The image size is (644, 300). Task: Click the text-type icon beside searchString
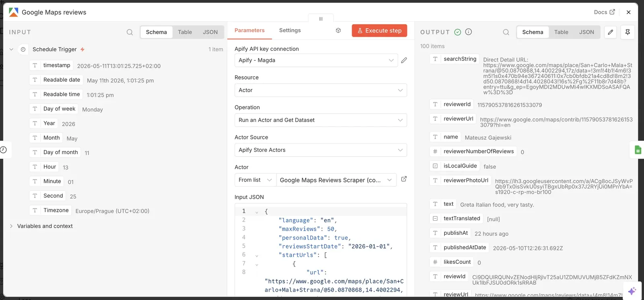tap(435, 59)
